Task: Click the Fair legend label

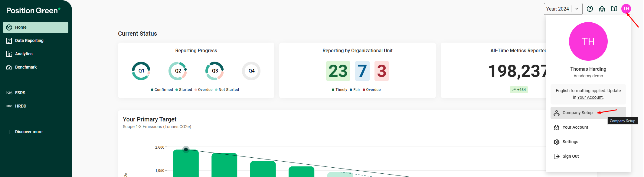Action: (x=357, y=90)
